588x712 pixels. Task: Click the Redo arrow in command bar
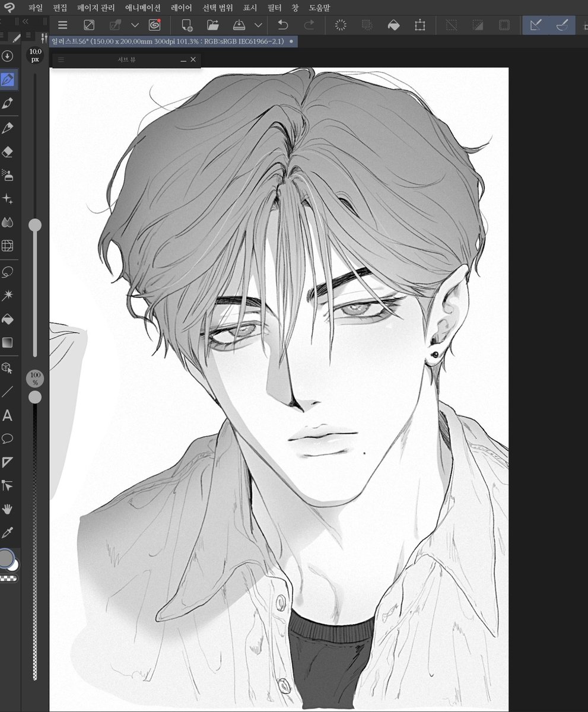(309, 25)
